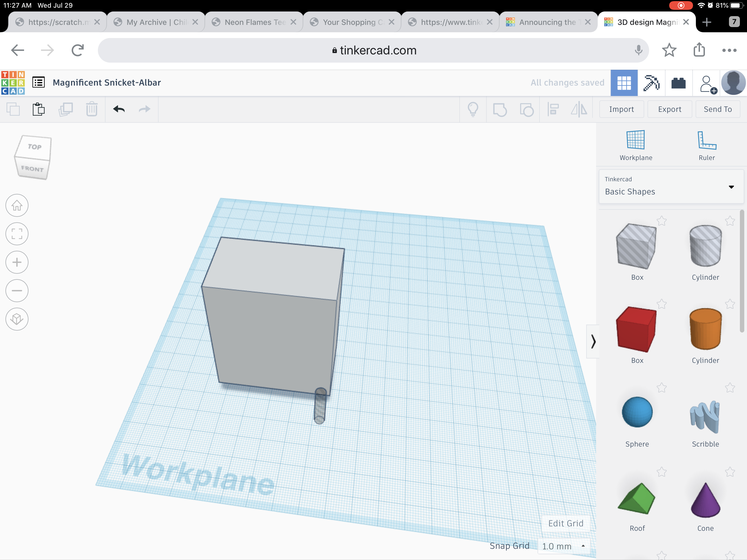Viewport: 747px width, 560px height.
Task: Favorite the striped hole Box star
Action: pos(662,221)
